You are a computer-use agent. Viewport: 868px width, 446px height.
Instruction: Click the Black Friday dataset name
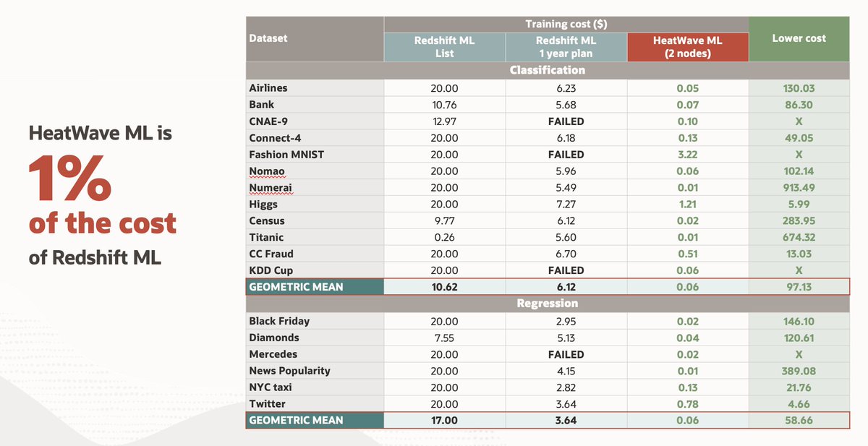[x=279, y=321]
